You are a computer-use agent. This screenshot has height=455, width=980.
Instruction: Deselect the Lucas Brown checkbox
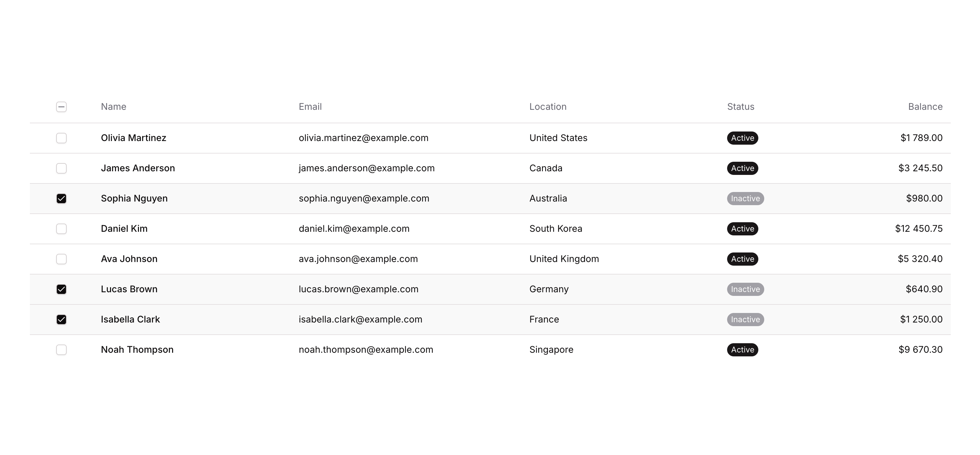click(x=61, y=289)
